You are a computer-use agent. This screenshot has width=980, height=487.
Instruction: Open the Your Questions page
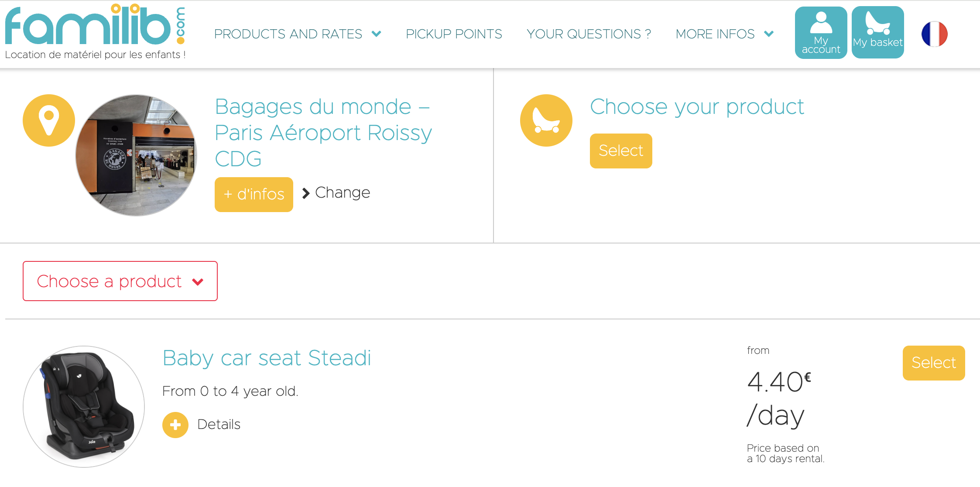tap(589, 34)
